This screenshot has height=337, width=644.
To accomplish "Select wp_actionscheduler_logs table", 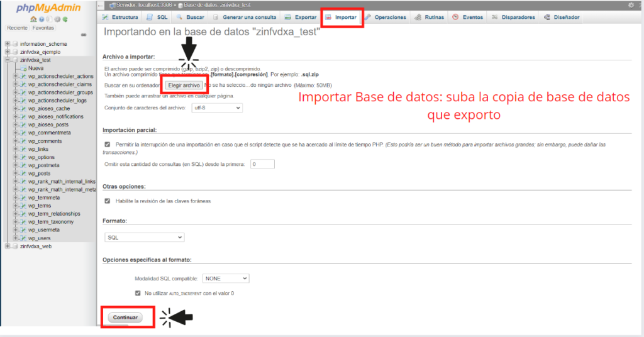I will coord(57,101).
